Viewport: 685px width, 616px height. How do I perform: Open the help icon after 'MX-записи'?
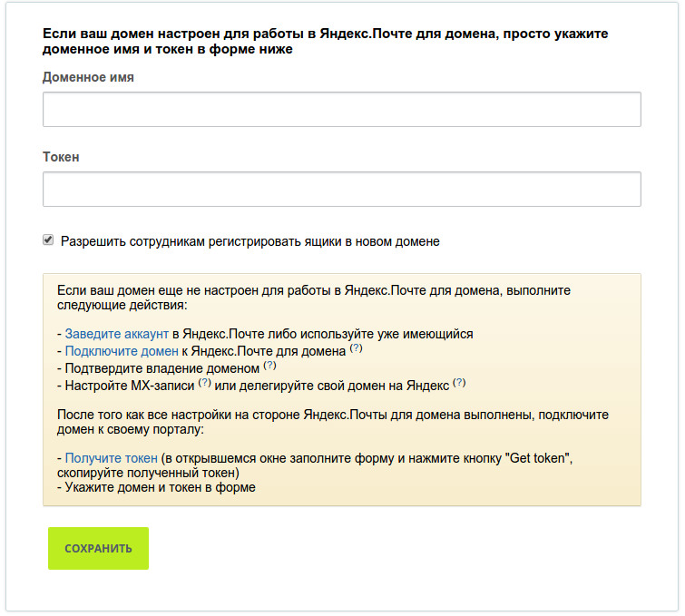(204, 383)
